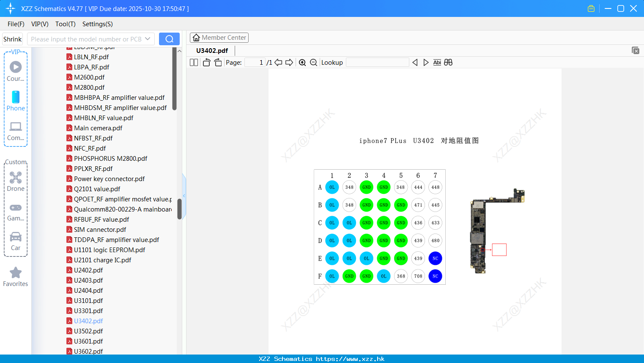The image size is (644, 363).
Task: Select the highlighted U3402.pdf file
Action: [x=85, y=321]
